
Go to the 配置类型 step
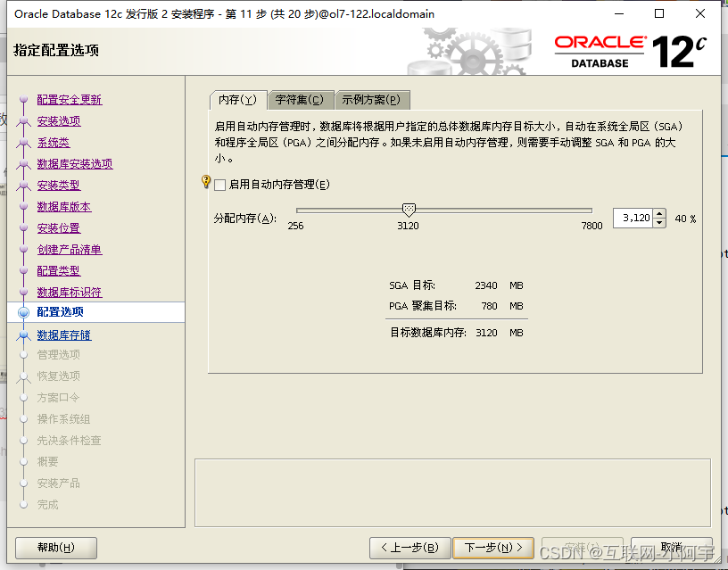point(59,270)
